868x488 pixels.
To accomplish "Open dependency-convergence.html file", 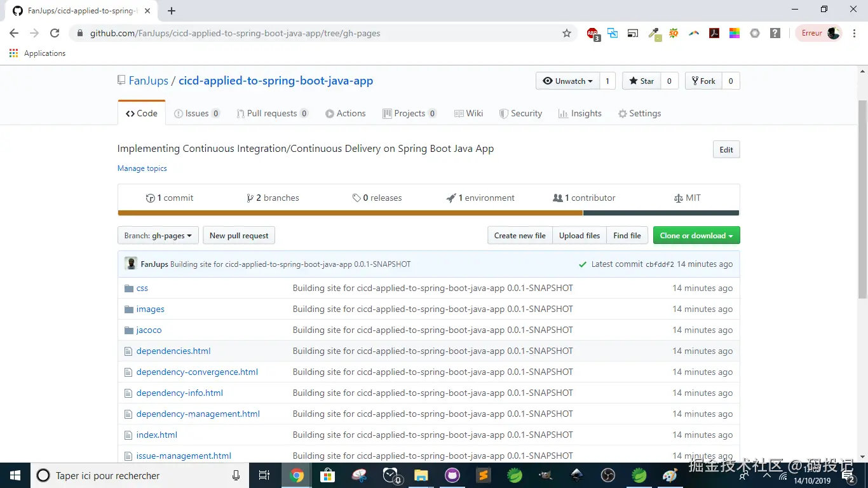I will 197,372.
